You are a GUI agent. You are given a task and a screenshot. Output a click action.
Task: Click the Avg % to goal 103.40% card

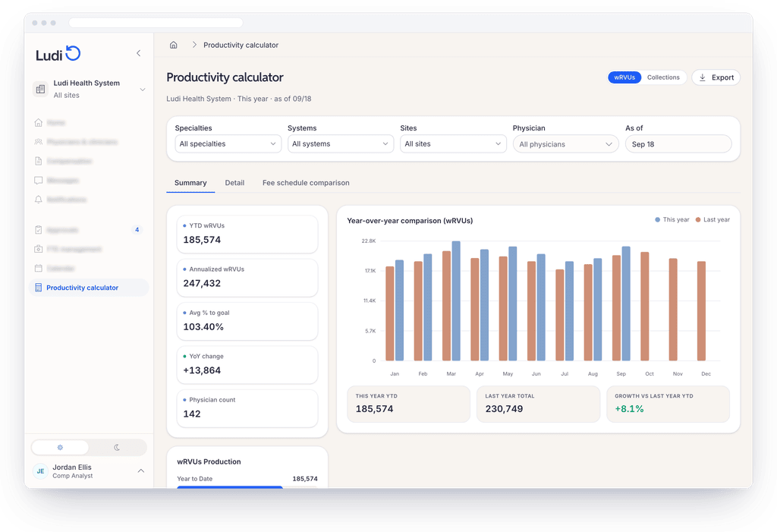pos(247,321)
